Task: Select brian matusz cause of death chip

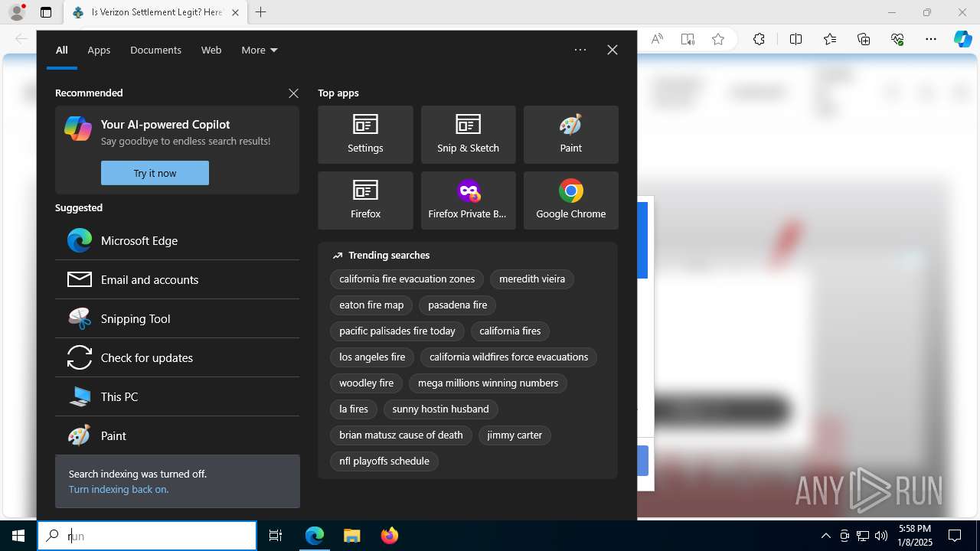Action: click(x=401, y=435)
